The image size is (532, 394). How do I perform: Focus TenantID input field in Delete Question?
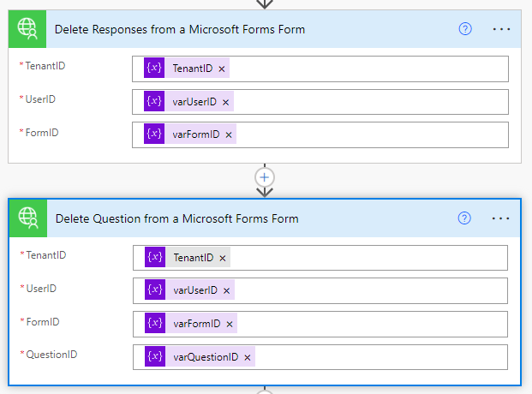(x=320, y=258)
